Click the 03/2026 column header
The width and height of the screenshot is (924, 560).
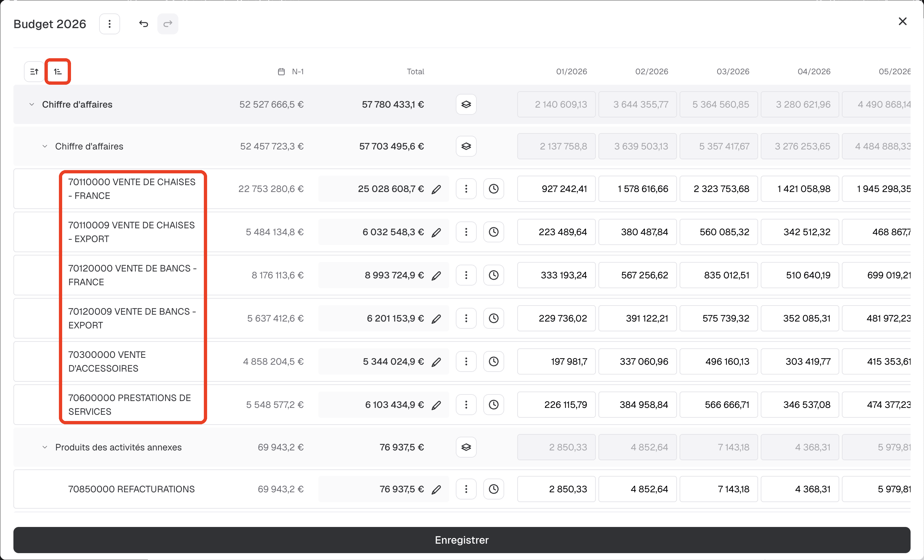click(x=733, y=72)
